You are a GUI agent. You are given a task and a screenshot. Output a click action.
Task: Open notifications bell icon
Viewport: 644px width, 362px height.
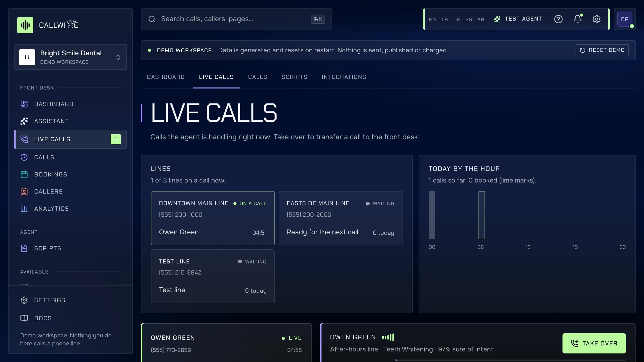pos(578,19)
